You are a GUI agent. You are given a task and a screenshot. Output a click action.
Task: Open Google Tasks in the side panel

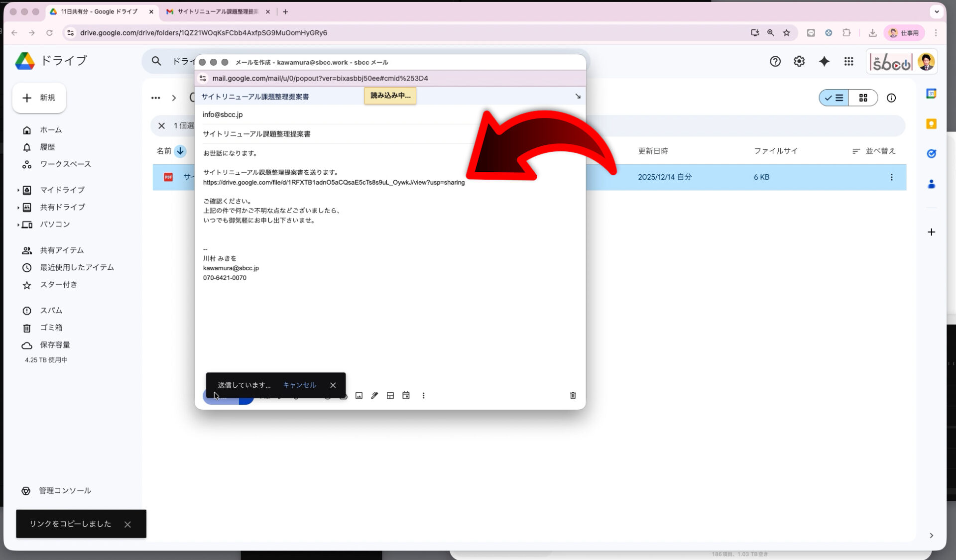(x=931, y=154)
